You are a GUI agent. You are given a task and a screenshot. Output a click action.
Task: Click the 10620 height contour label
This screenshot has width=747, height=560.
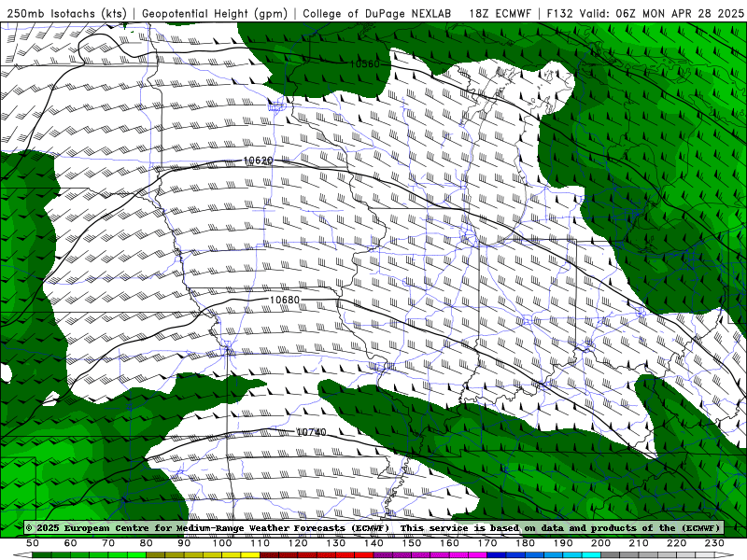tap(258, 161)
